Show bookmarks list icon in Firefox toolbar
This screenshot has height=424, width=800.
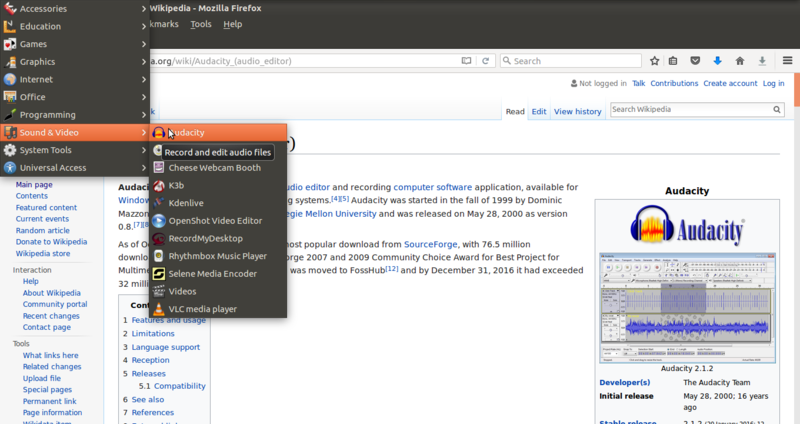673,61
